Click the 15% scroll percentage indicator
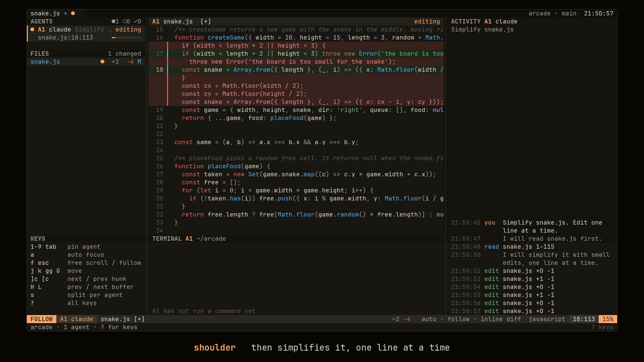This screenshot has height=362, width=644. point(608,319)
